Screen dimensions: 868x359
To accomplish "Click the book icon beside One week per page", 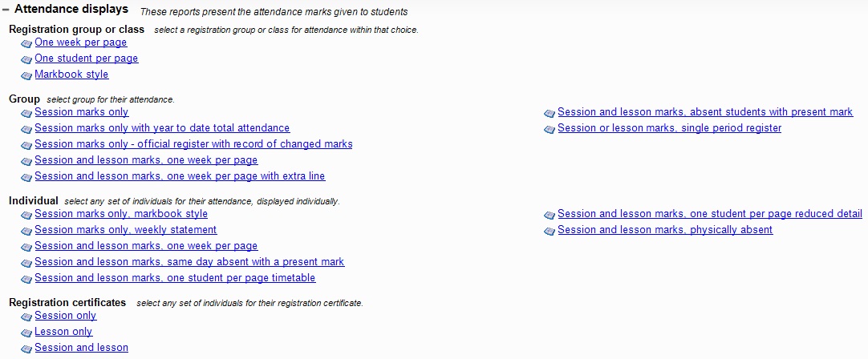I will [x=26, y=44].
